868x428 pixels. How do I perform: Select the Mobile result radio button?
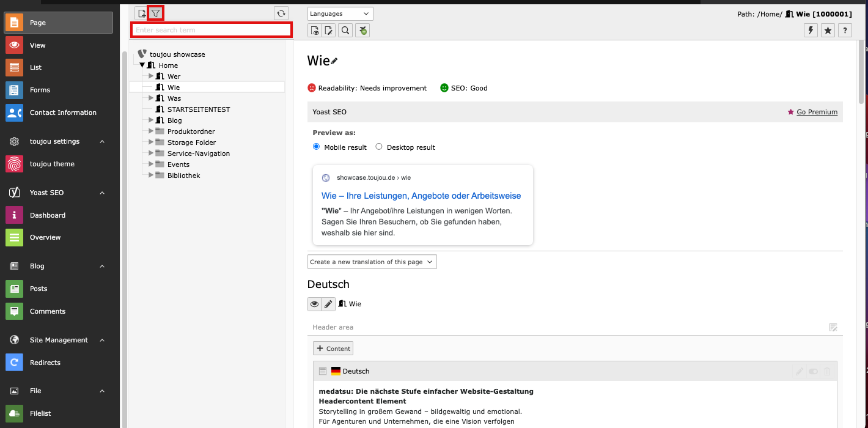(316, 147)
